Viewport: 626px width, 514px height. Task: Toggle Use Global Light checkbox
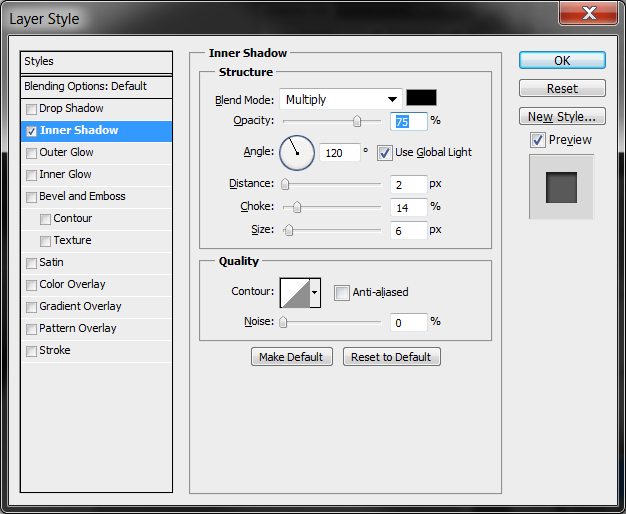pos(385,153)
